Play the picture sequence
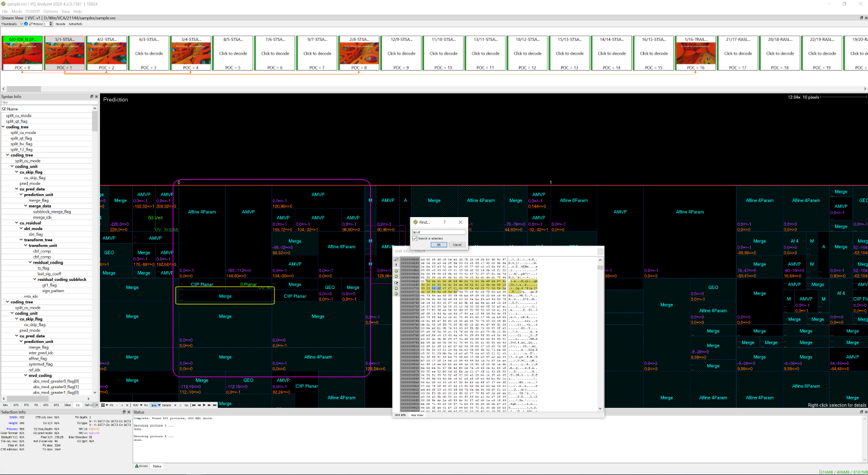Image resolution: width=868 pixels, height=475 pixels. pos(204,405)
